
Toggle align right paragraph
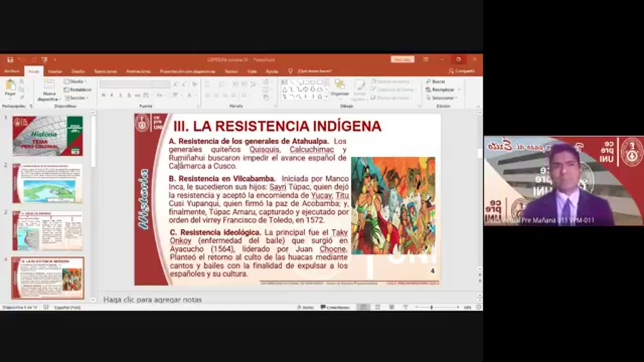(224, 95)
